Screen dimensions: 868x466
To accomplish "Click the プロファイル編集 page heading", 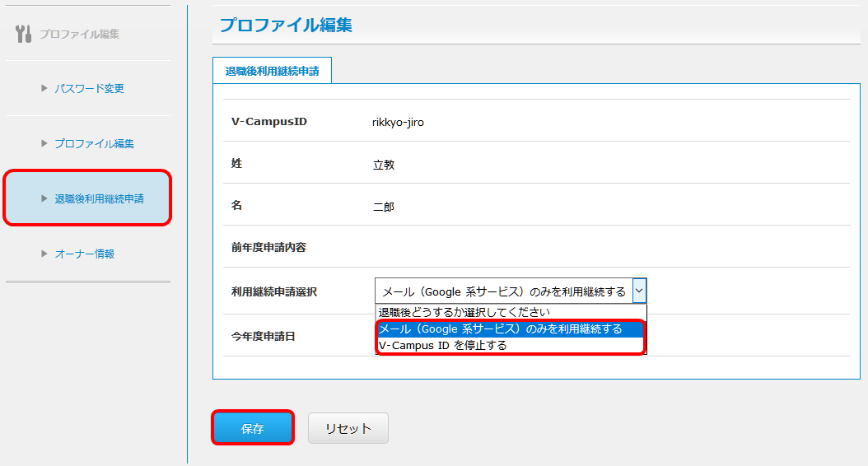I will (x=287, y=25).
